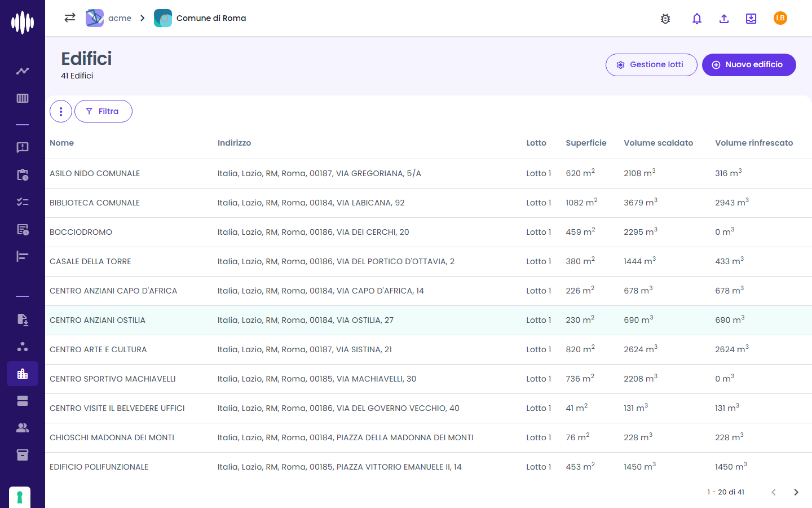
Task: Select CENTRO SPORTIVO MACHIAVELLI building name
Action: pyautogui.click(x=113, y=379)
